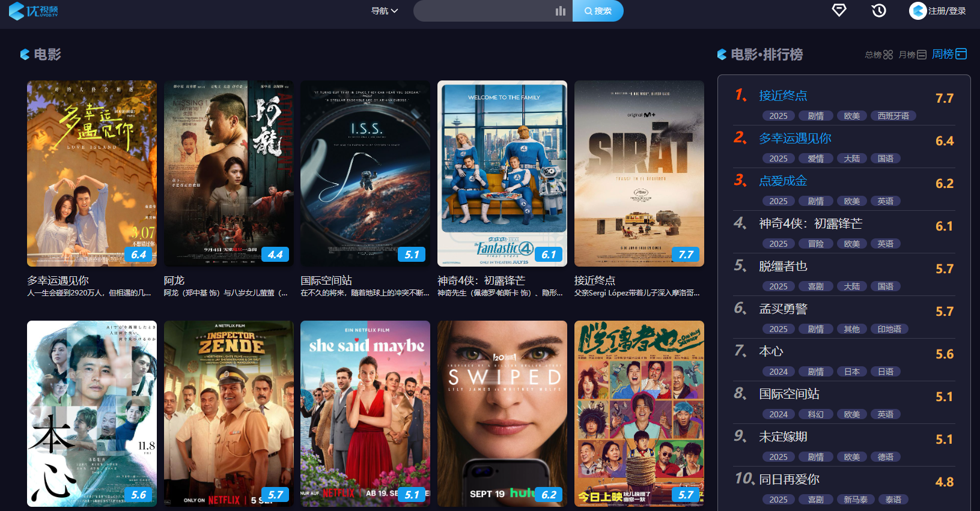
Task: Click the 搜索 search button
Action: click(x=598, y=11)
